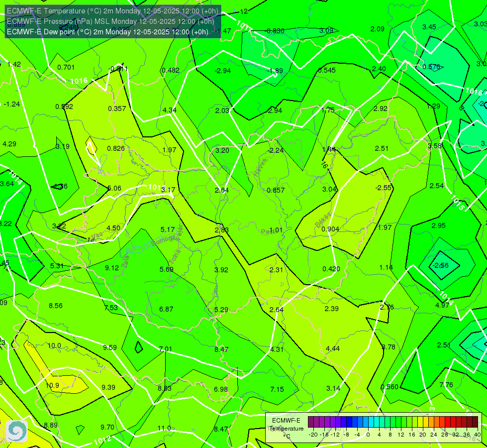Image resolution: width=487 pixels, height=448 pixels.
Task: Click the Zala county label
Action: point(125,263)
